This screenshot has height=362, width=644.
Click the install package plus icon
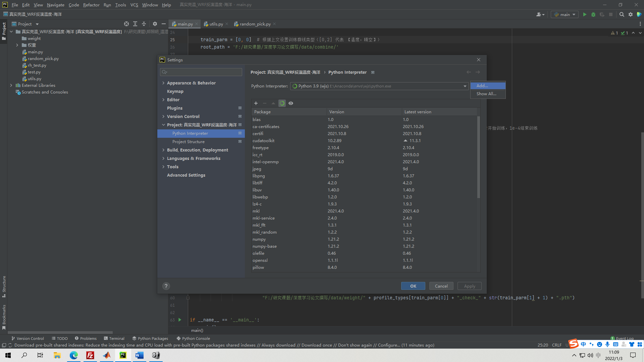(x=256, y=103)
